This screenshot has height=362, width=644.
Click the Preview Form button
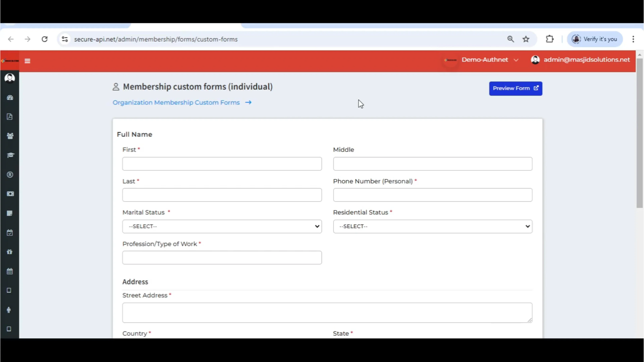(516, 88)
